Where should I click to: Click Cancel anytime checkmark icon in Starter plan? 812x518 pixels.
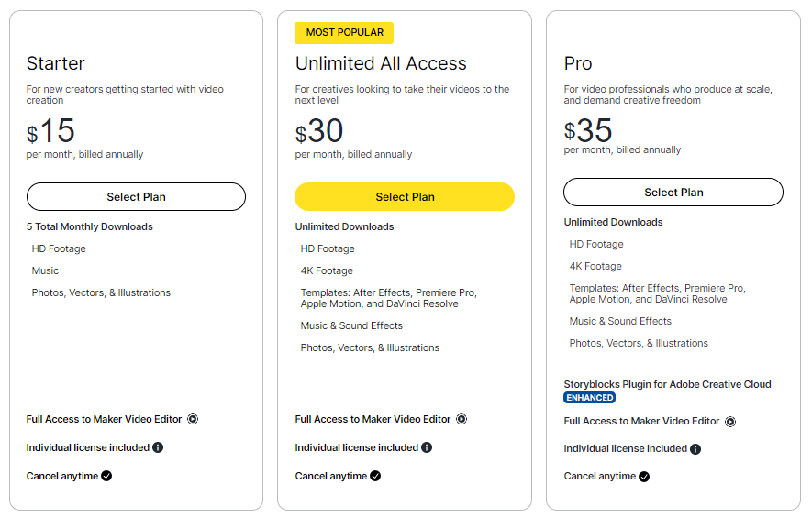tap(106, 476)
